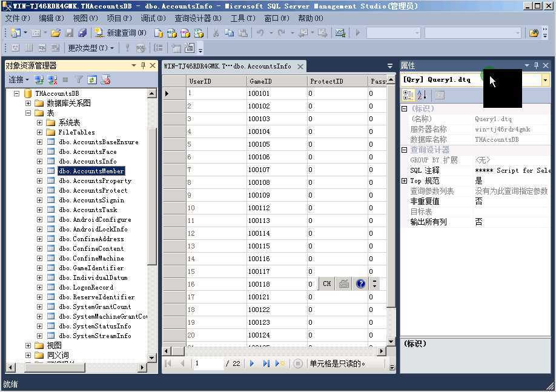Click the 新建查询 (New Query) toolbar button
Screen dimensions: 556x392
(121, 33)
